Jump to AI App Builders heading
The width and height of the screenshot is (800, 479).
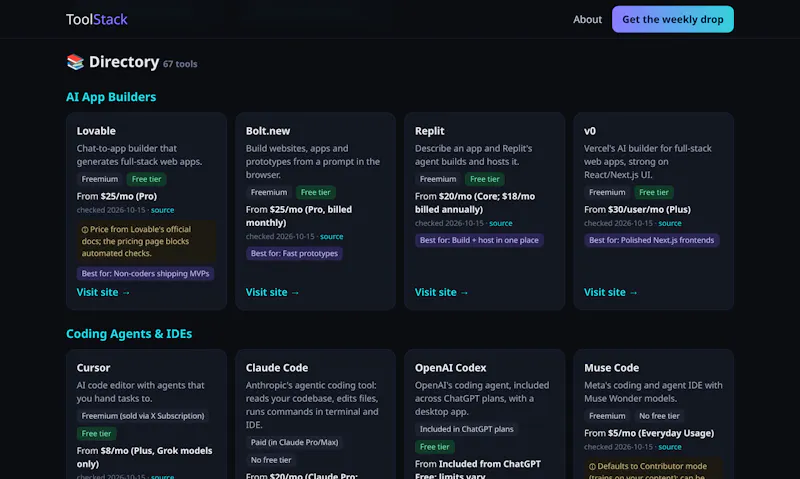(111, 96)
